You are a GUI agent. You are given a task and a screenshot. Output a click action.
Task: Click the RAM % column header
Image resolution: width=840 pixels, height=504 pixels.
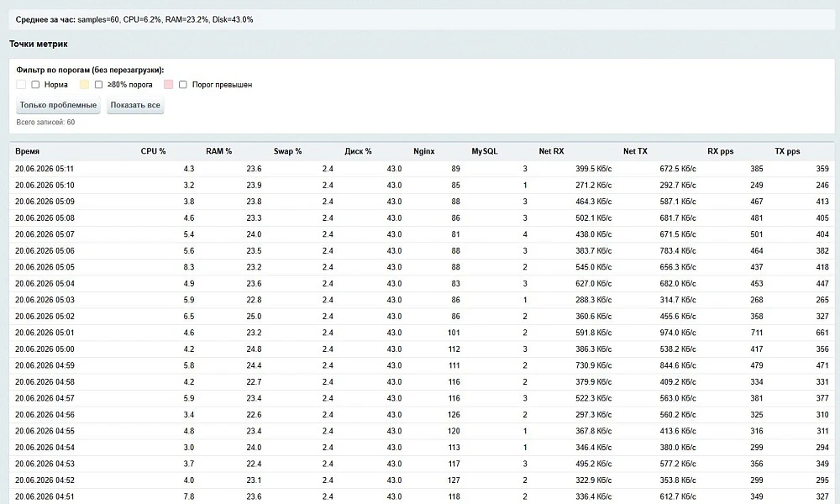(x=218, y=151)
